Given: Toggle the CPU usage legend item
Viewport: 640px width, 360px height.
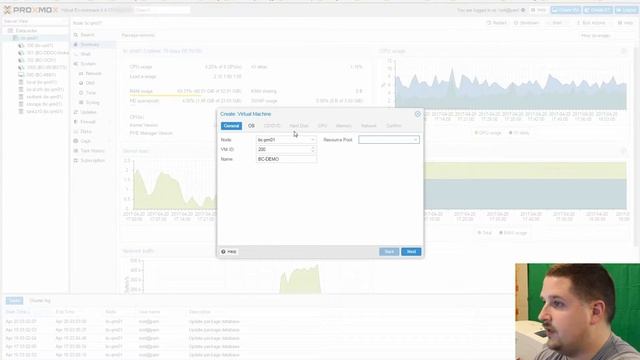Looking at the screenshot, I should tap(488, 133).
